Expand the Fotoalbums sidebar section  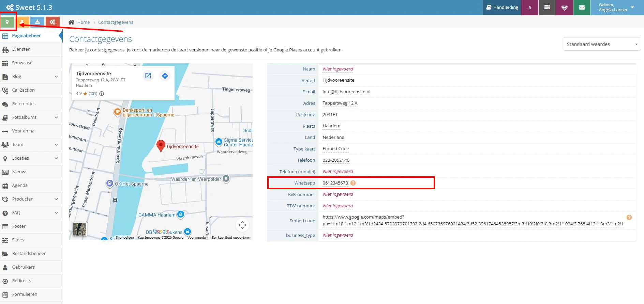(x=31, y=117)
